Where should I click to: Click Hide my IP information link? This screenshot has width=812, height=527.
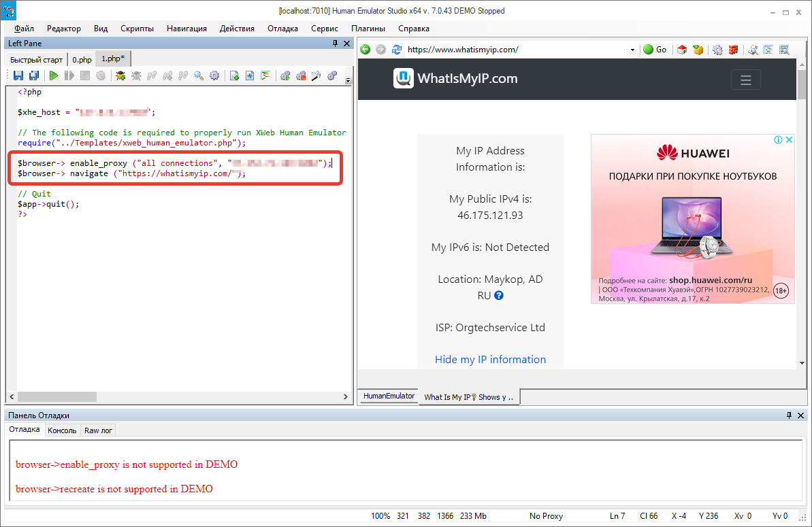pos(490,360)
